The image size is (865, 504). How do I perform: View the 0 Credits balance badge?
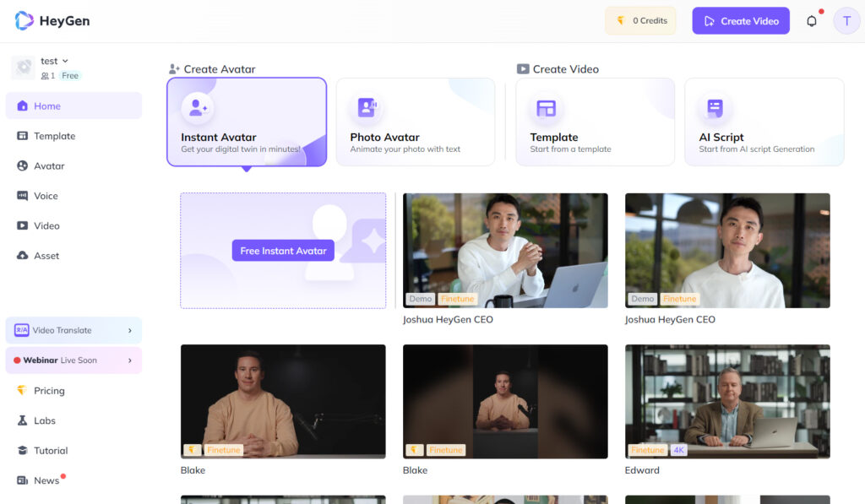640,21
